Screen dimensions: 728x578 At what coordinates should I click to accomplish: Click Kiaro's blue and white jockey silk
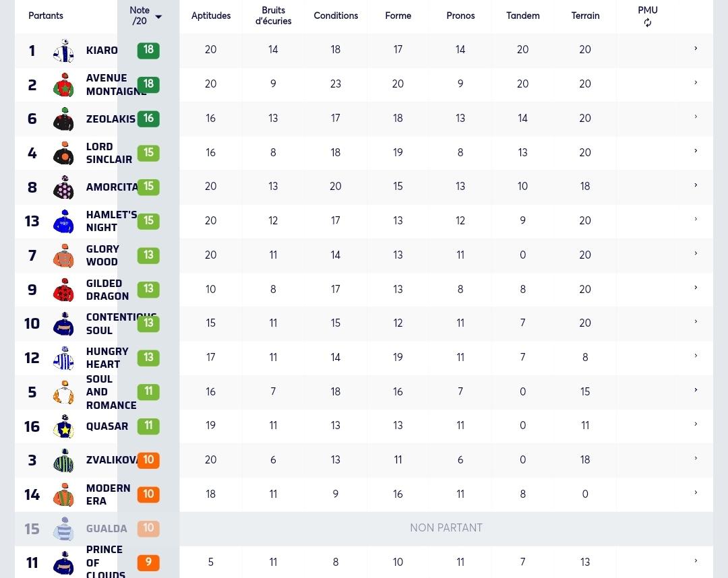(x=63, y=51)
